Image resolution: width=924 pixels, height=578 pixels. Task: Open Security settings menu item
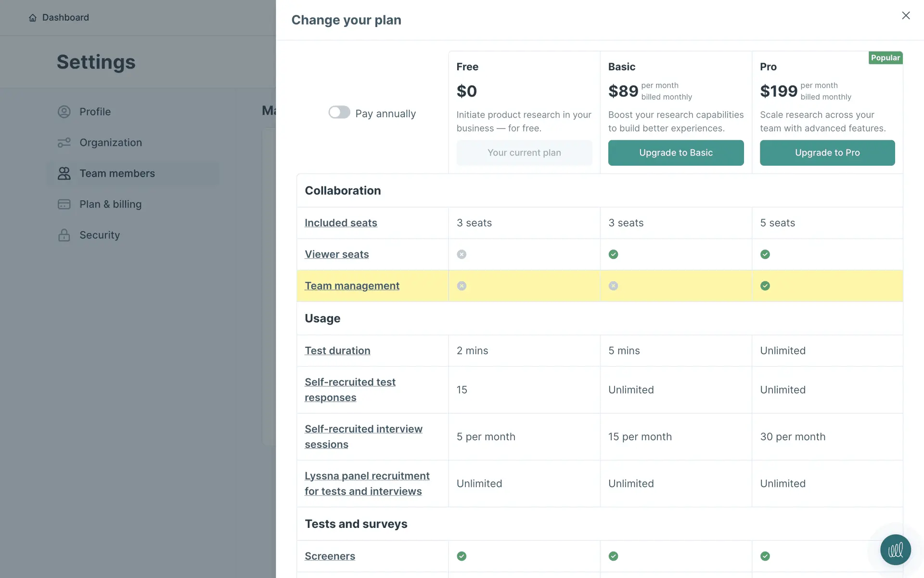100,235
